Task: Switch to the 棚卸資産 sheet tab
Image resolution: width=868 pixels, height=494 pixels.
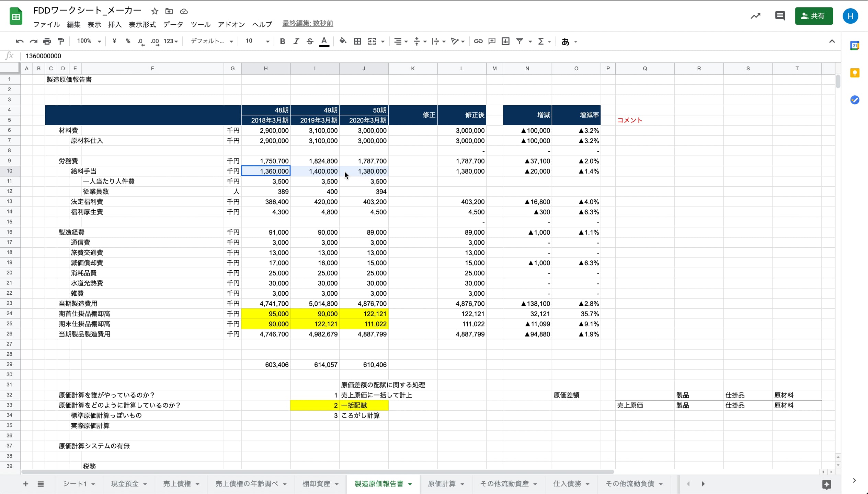Action: click(316, 484)
